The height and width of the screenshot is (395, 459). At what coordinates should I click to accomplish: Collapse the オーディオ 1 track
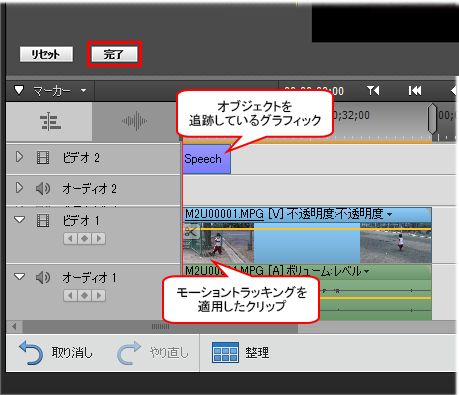tap(20, 277)
